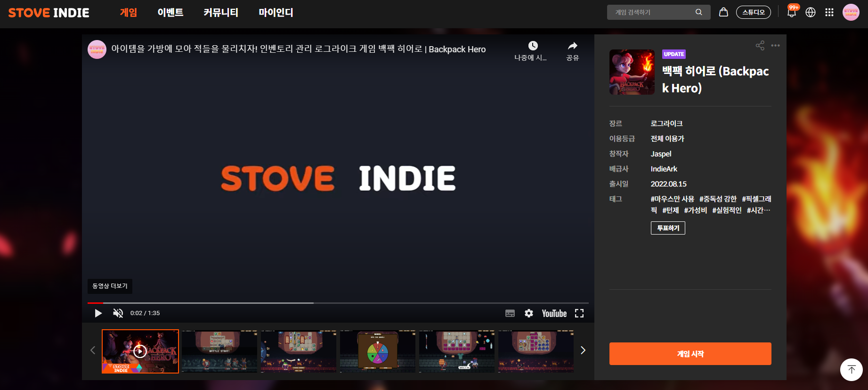Click the share icon above game title

click(x=760, y=45)
